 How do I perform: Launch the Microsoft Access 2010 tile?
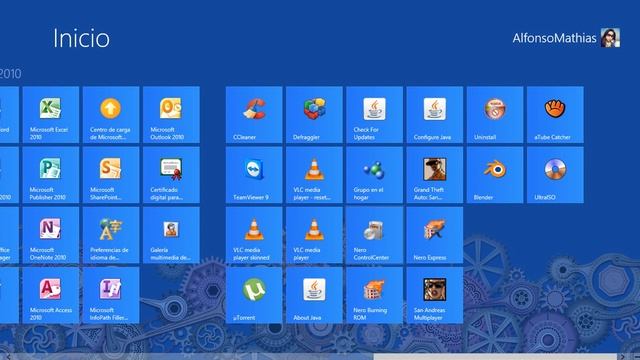51,295
